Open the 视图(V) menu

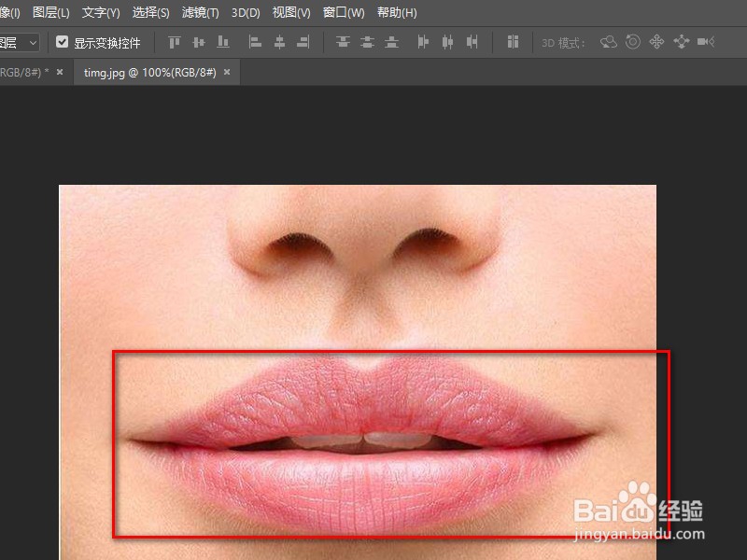pos(291,12)
